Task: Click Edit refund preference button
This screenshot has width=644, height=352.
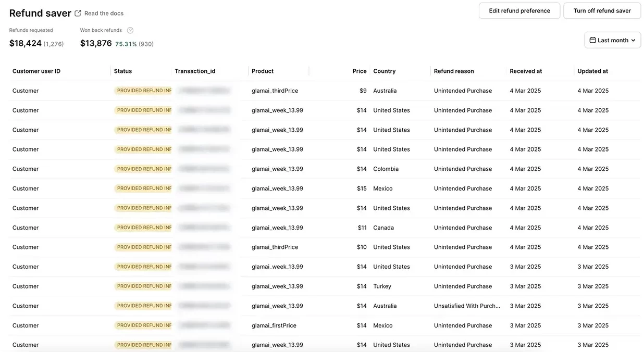Action: click(519, 11)
